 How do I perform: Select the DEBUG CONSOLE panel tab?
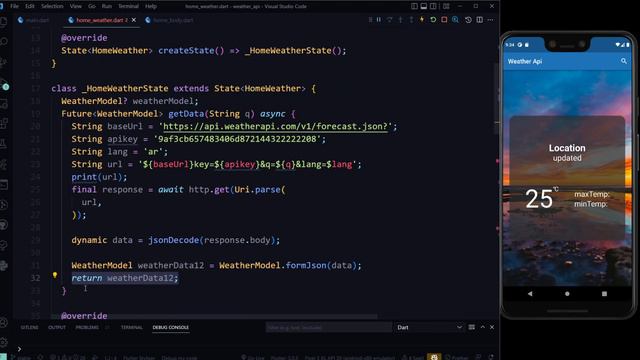pos(171,327)
